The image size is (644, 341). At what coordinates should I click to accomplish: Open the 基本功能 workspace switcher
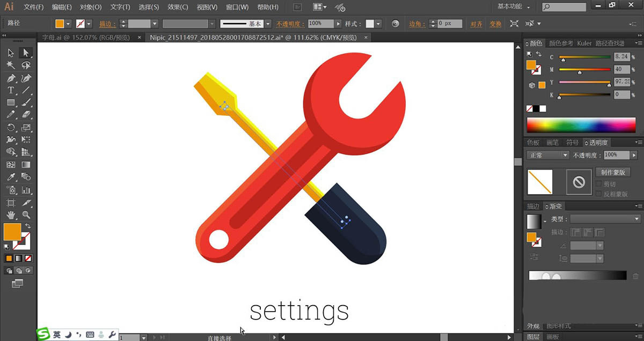(513, 6)
